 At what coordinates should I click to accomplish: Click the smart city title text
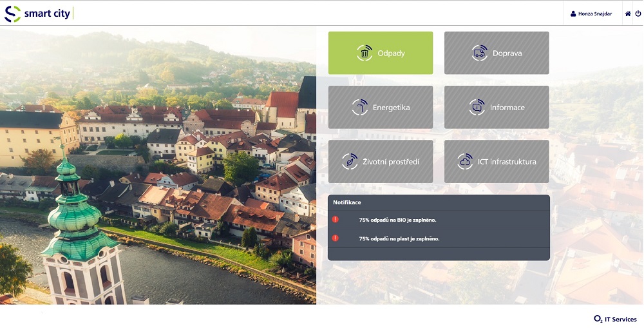pyautogui.click(x=47, y=14)
